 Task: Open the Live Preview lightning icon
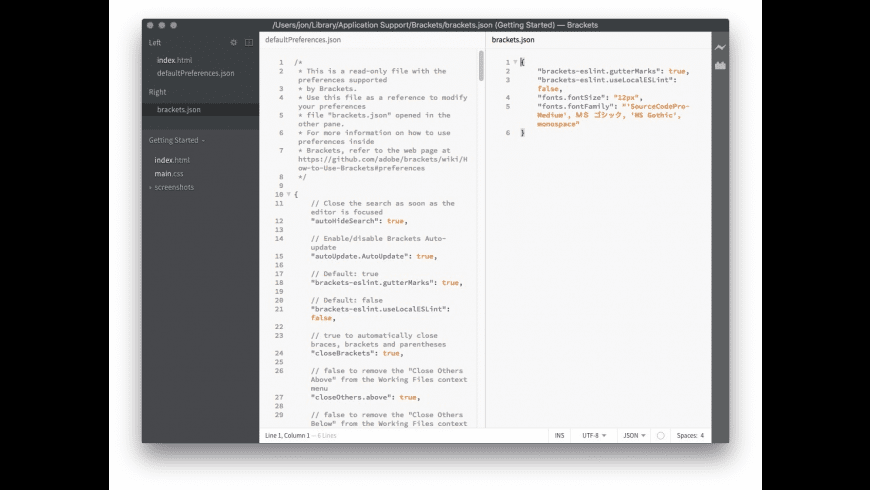720,48
